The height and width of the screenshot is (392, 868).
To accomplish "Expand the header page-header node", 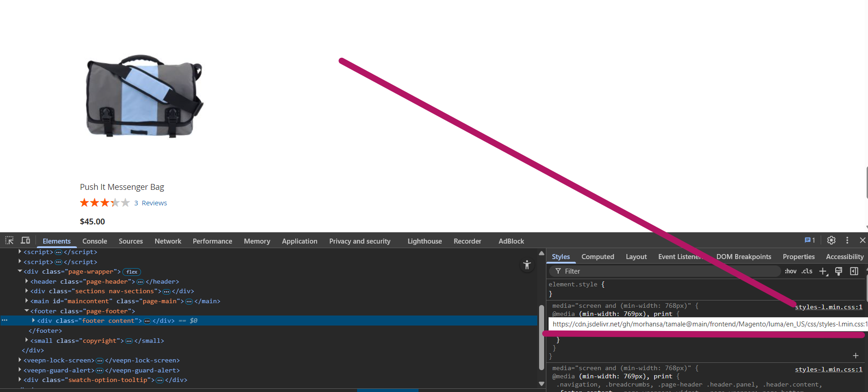I will point(27,281).
